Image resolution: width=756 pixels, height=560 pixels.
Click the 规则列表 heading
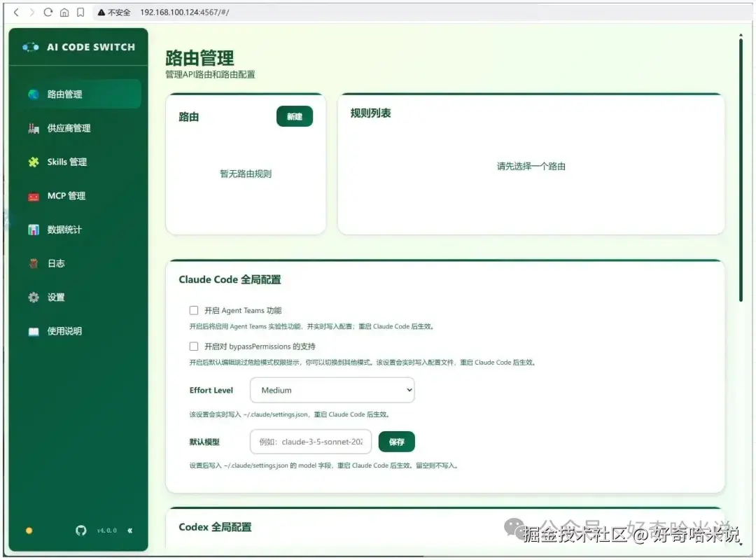click(x=370, y=113)
